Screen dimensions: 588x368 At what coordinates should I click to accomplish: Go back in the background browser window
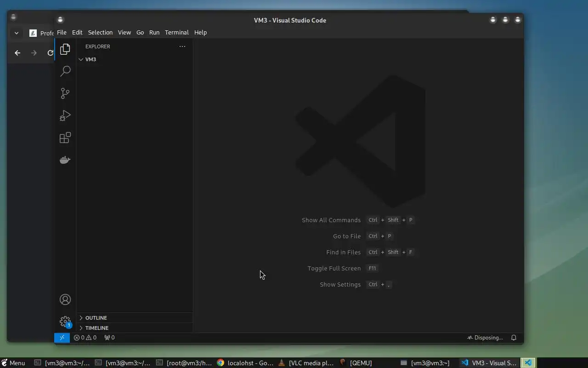[17, 53]
